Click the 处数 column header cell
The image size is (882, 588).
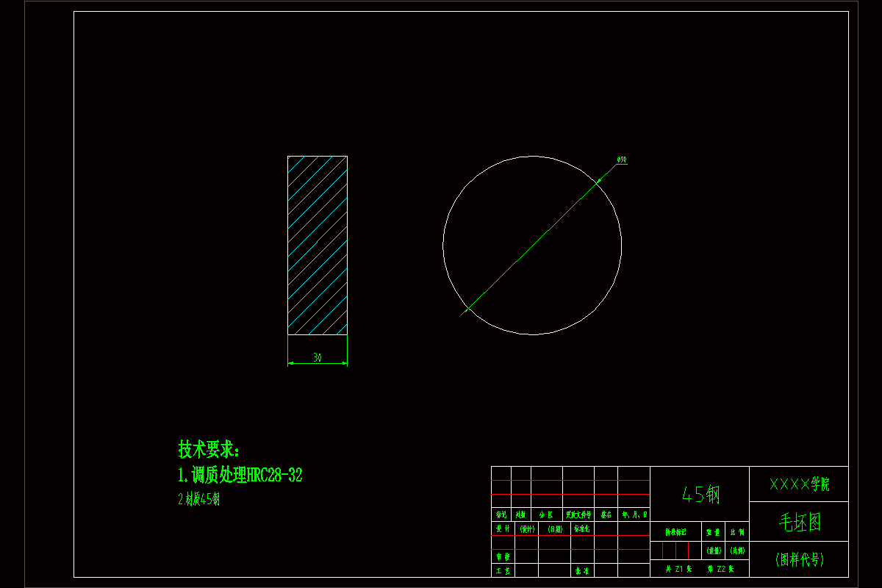(520, 515)
